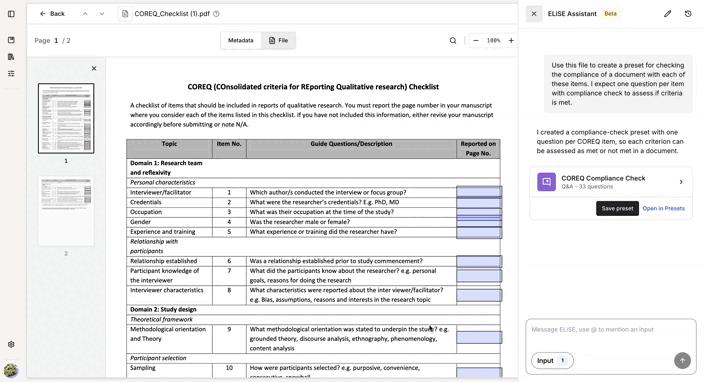Open search in document viewer
The width and height of the screenshot is (704, 382).
point(453,40)
